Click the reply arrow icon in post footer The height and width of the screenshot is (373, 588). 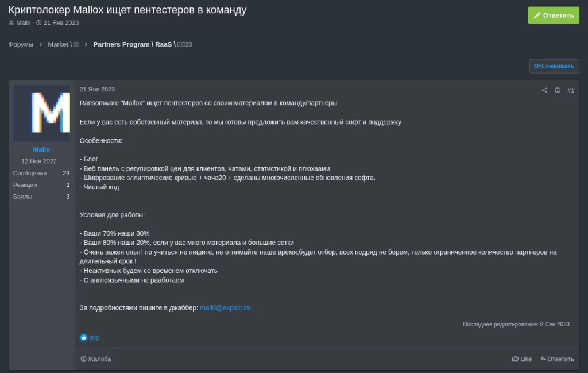point(543,359)
